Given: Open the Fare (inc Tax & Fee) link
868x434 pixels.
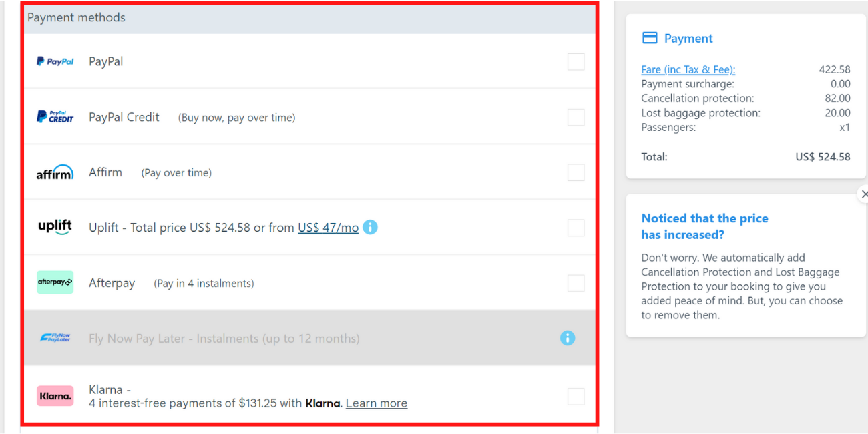Looking at the screenshot, I should (688, 69).
